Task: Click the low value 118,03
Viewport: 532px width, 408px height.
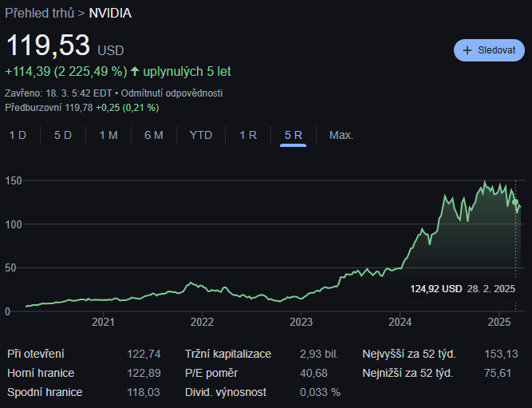Action: click(144, 392)
